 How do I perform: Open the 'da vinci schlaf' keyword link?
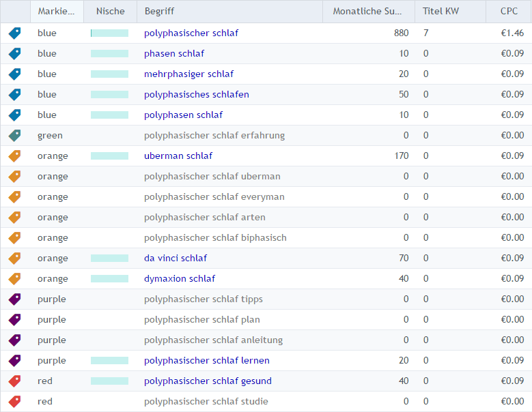point(176,259)
